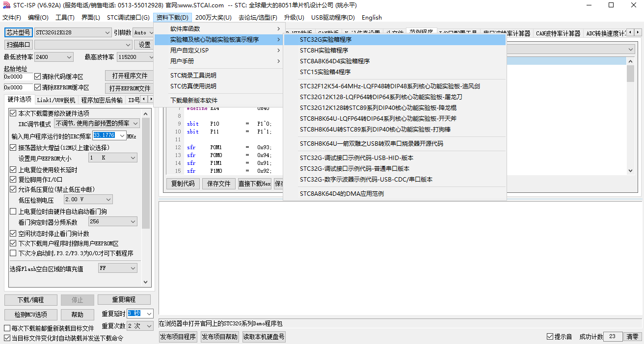Open the 低压检测电压 2.00 V dropdown
This screenshot has height=344, width=644.
coord(88,200)
